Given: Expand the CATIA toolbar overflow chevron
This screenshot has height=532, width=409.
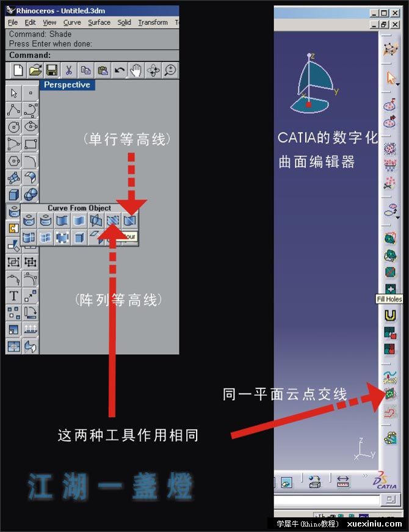Looking at the screenshot, I should point(365,476).
